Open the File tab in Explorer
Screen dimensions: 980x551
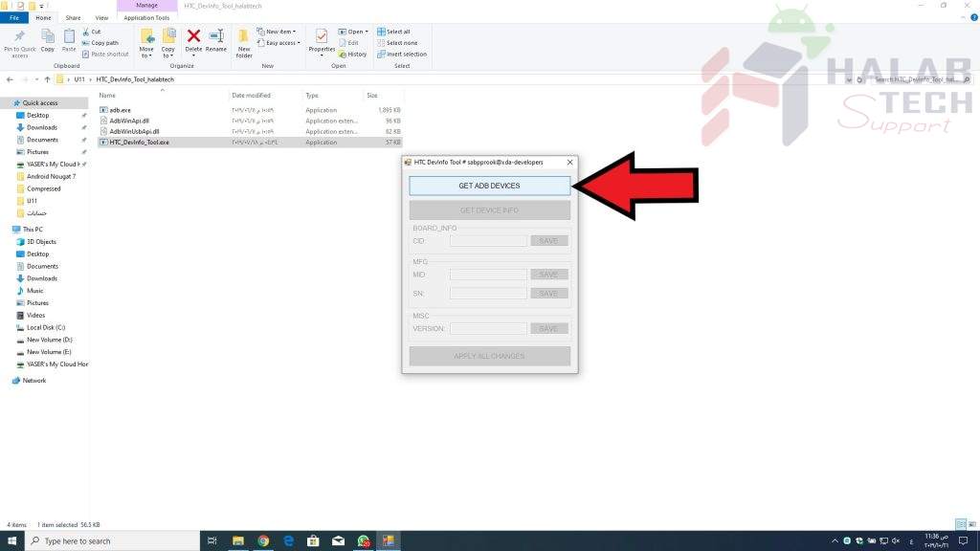click(x=13, y=18)
